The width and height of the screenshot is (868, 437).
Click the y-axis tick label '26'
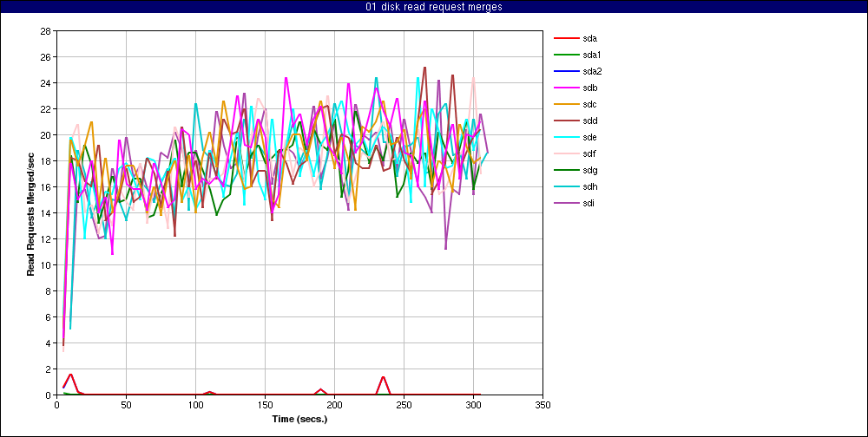[x=45, y=57]
